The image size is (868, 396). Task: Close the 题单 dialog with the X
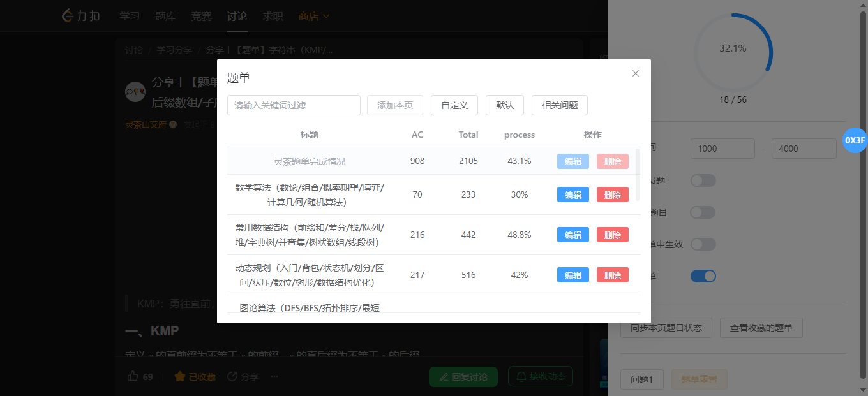(635, 73)
